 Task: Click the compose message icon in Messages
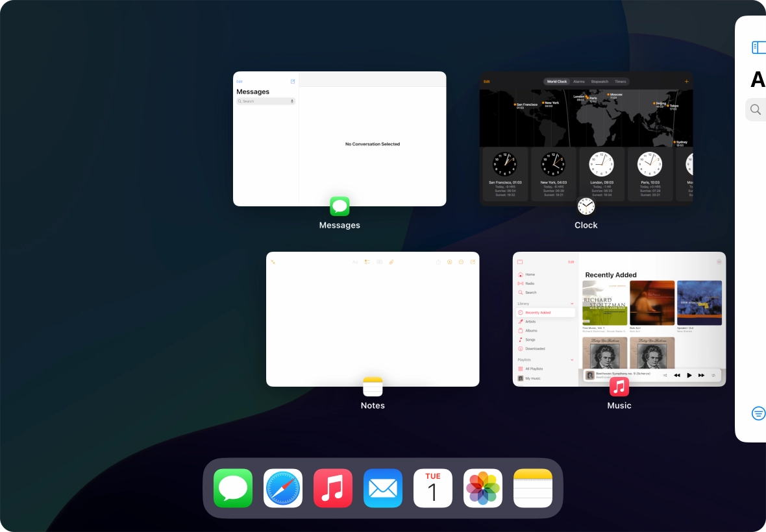pos(293,82)
